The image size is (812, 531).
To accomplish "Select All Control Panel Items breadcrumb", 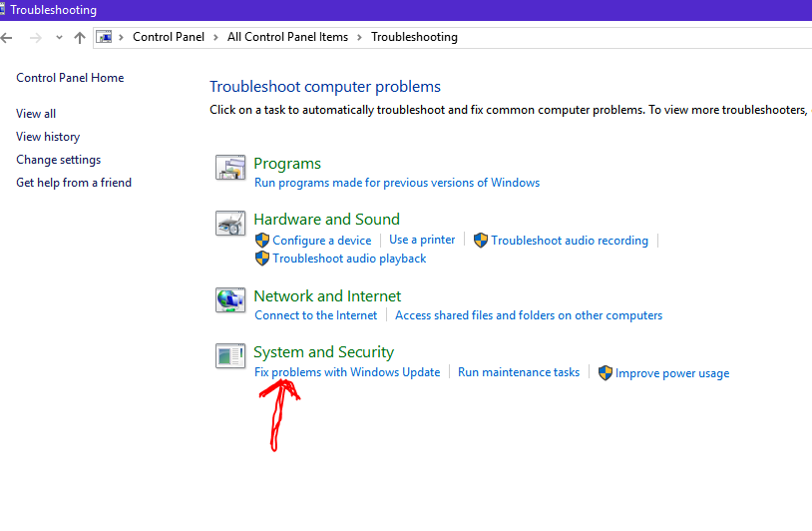I will (287, 37).
